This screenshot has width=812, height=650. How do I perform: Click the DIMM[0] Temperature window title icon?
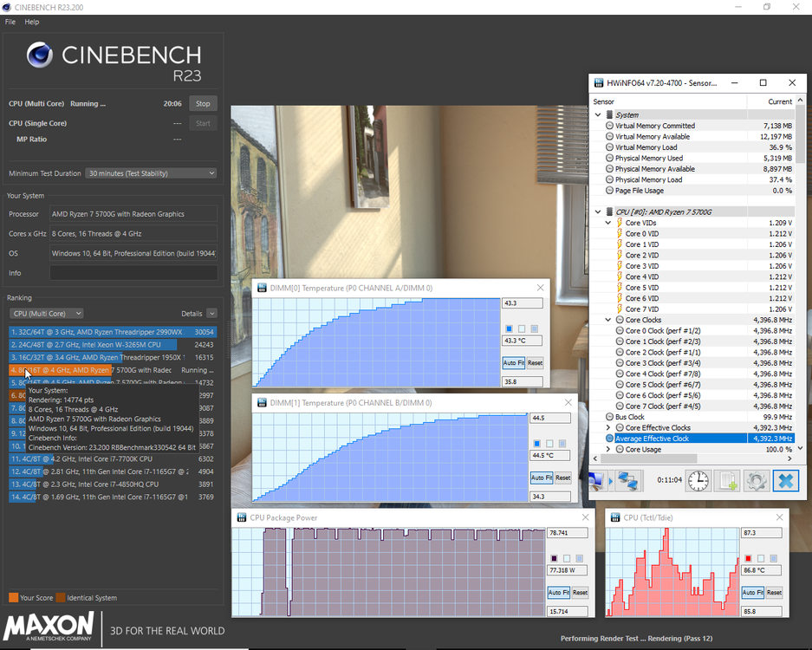tap(262, 288)
